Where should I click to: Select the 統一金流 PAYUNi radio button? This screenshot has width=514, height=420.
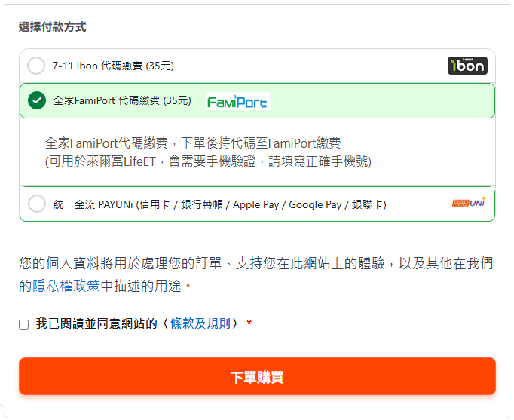click(x=36, y=204)
